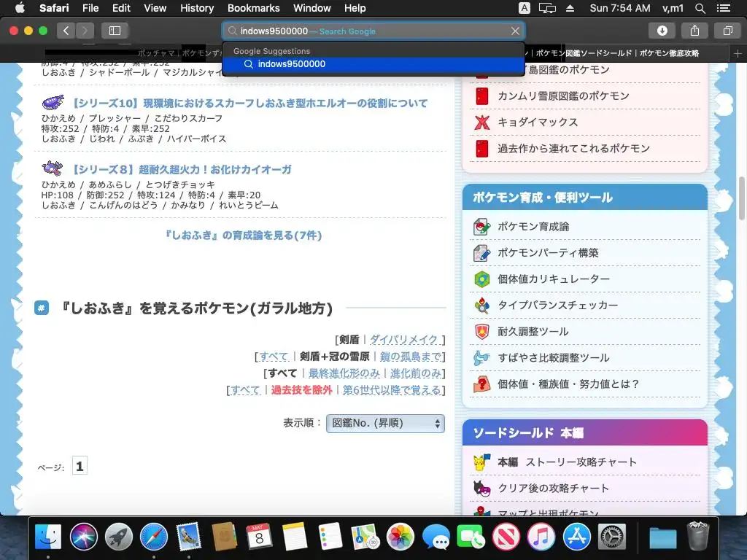
Task: Open the 過去作から連れてこれるポケモン link
Action: (x=573, y=149)
